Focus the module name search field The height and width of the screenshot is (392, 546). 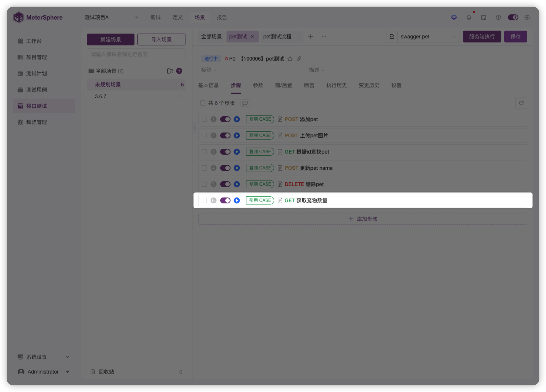point(136,54)
